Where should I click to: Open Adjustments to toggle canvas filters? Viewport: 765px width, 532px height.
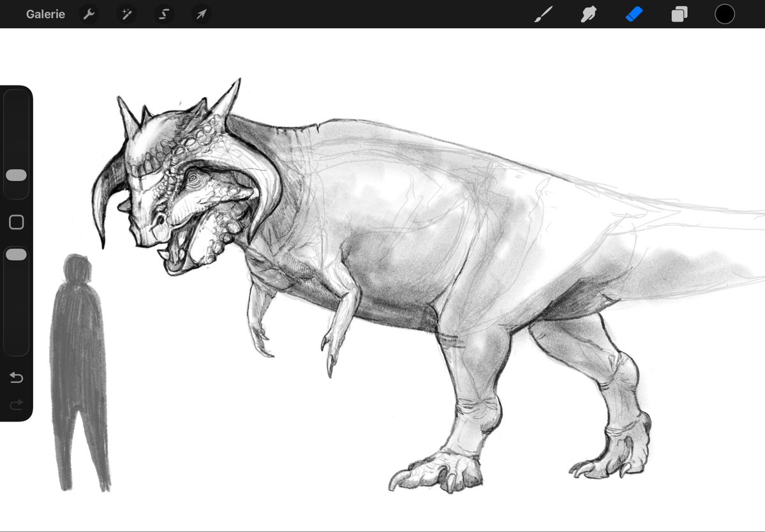pos(126,14)
